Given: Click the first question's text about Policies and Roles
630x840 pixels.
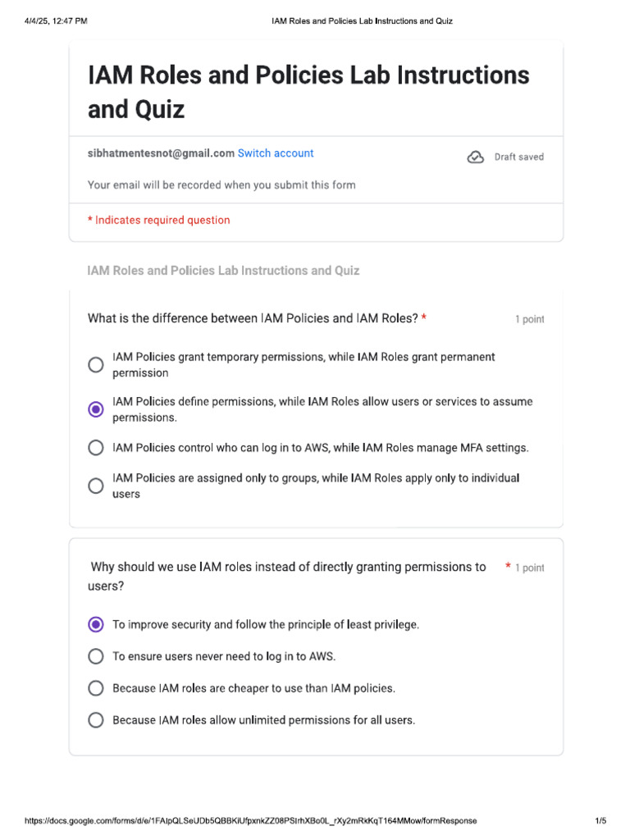Looking at the screenshot, I should (253, 318).
